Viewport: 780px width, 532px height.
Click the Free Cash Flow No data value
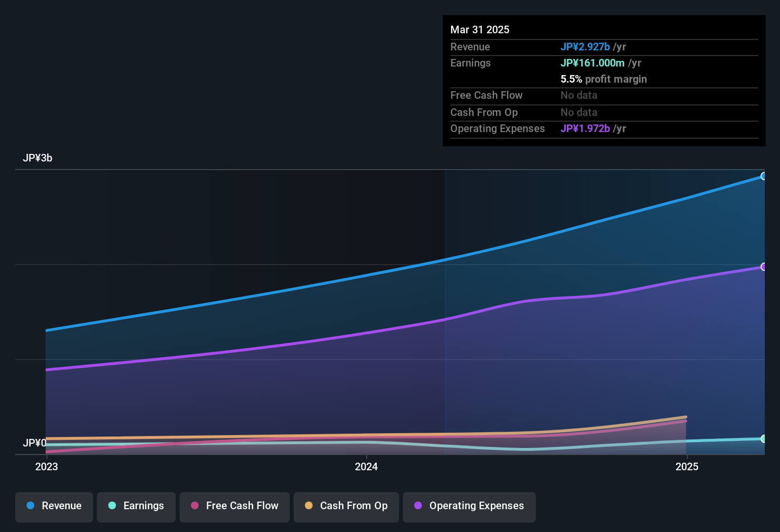[x=579, y=95]
